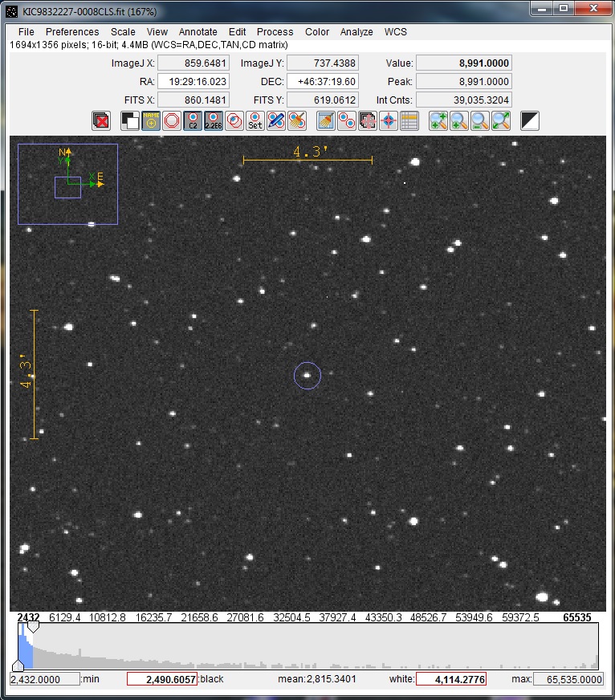Click the plate-solve astrometry crosshair icon

[x=389, y=121]
